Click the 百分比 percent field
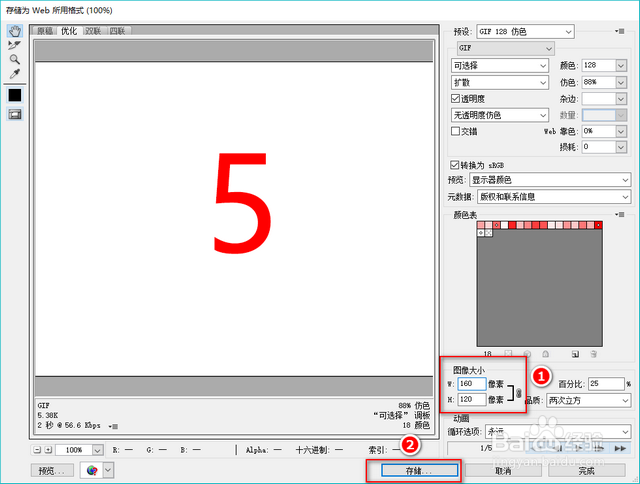 [x=606, y=384]
